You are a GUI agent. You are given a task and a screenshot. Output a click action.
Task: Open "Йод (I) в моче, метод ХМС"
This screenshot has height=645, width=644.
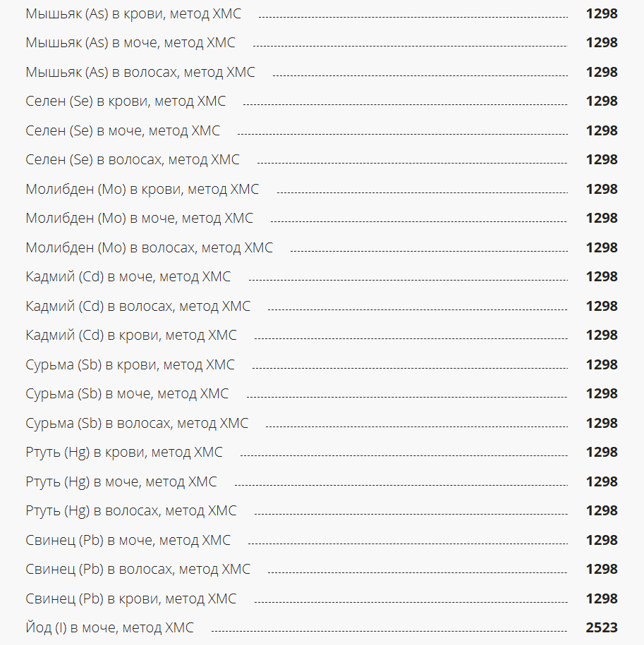pyautogui.click(x=109, y=628)
